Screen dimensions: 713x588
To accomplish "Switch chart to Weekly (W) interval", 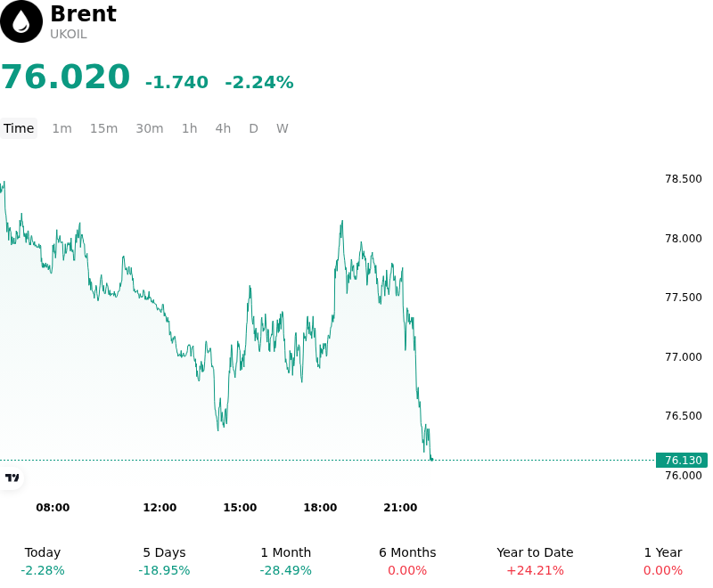I will pyautogui.click(x=282, y=128).
